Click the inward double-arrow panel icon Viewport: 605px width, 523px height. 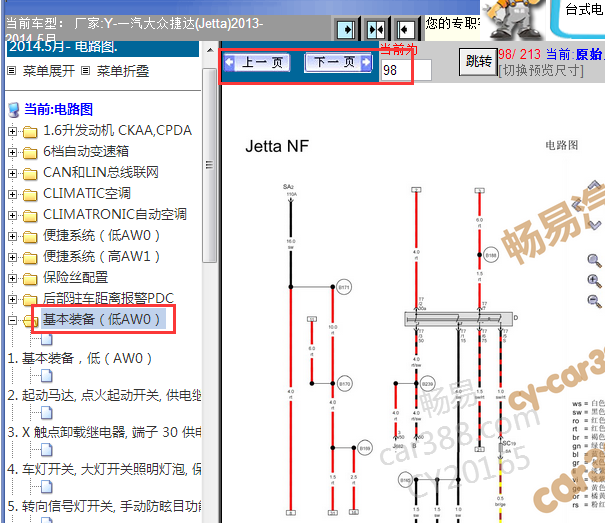[375, 29]
